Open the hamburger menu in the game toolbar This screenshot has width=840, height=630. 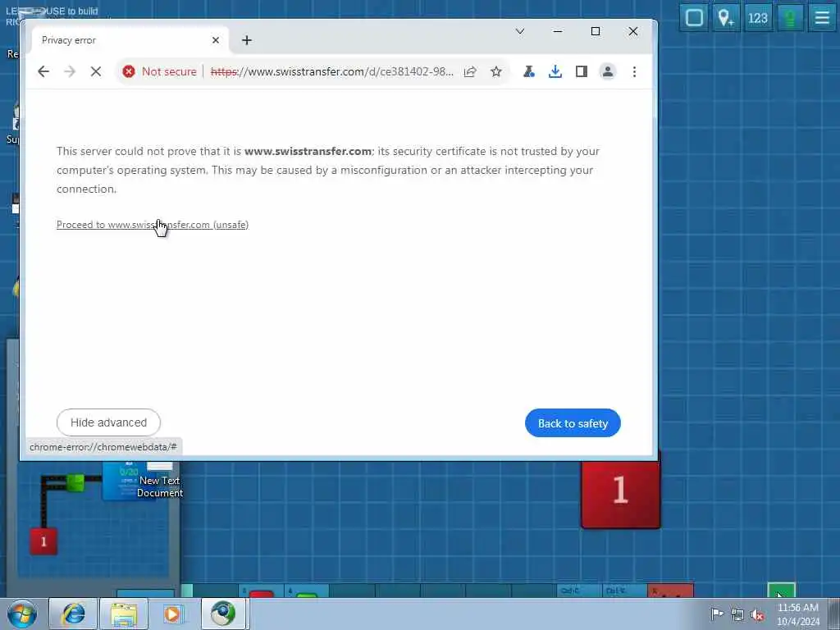click(822, 18)
